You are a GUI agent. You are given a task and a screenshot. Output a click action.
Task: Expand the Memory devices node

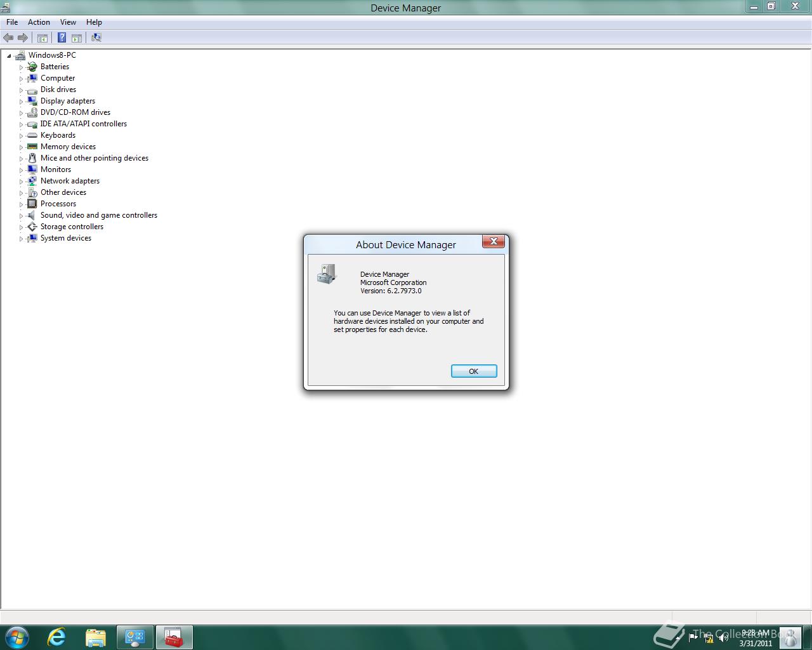point(21,147)
